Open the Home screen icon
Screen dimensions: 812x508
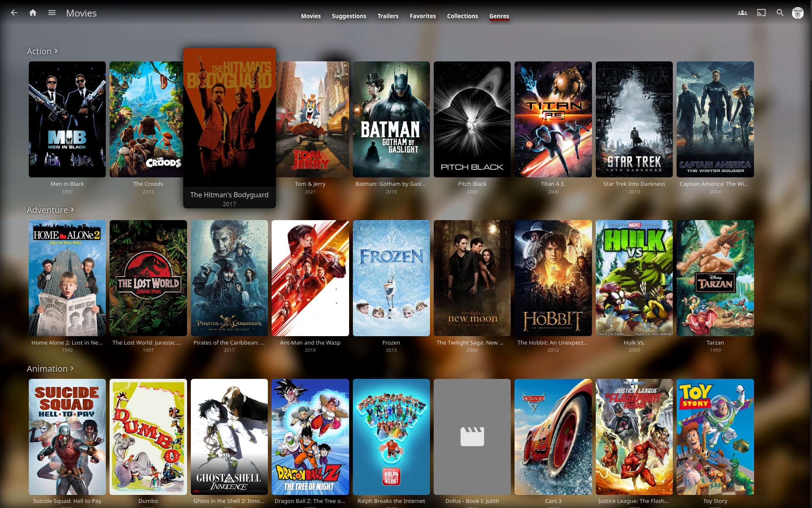click(33, 13)
